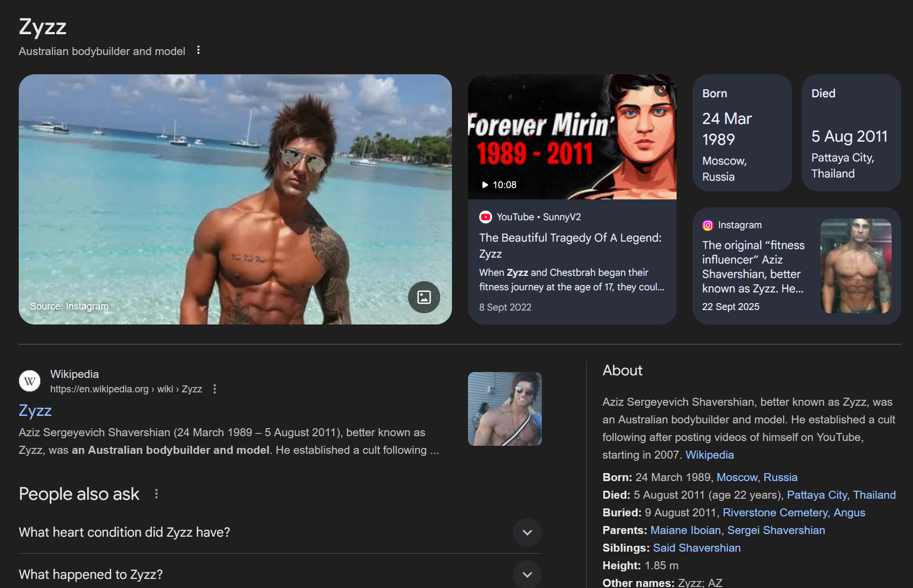Follow the Pattaya City, Thailand link
913x588 pixels.
(841, 495)
